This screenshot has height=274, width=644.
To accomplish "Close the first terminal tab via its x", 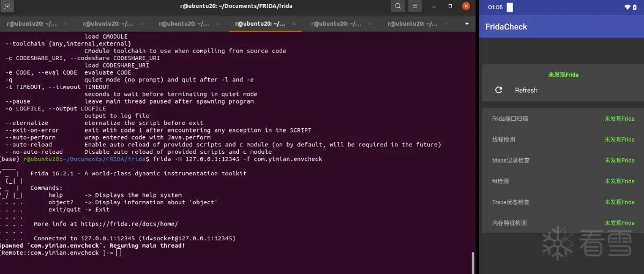I will 65,24.
